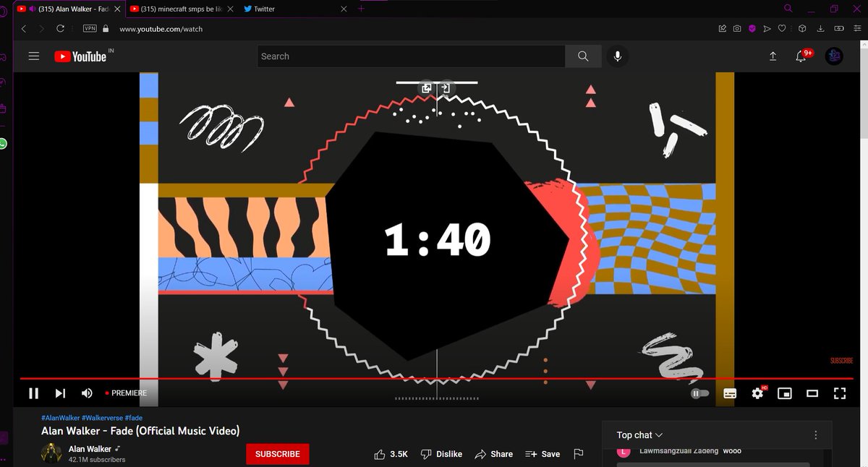868x467 pixels.
Task: Click the search magnifier button
Action: [x=583, y=56]
